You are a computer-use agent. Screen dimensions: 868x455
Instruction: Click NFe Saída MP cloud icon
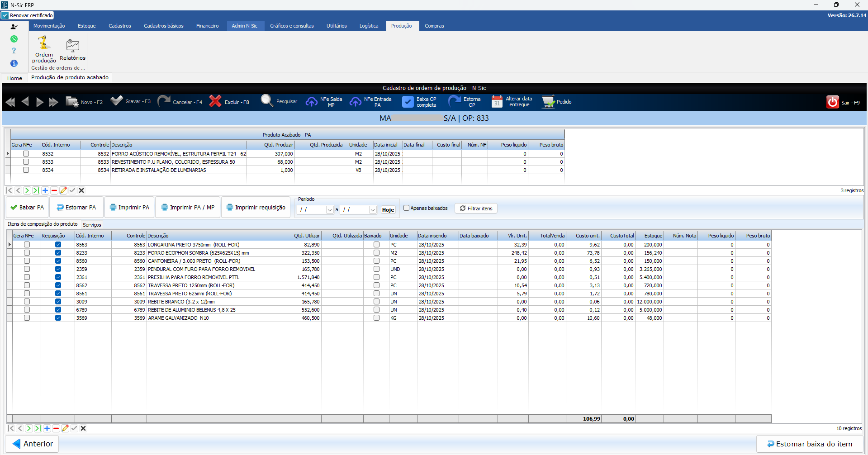tap(311, 102)
